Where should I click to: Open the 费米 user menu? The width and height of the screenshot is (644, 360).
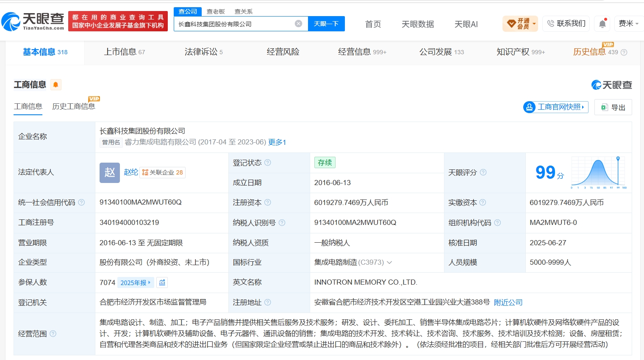click(628, 24)
